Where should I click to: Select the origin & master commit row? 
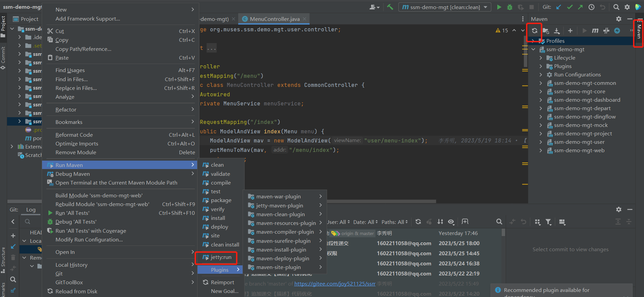click(414, 233)
